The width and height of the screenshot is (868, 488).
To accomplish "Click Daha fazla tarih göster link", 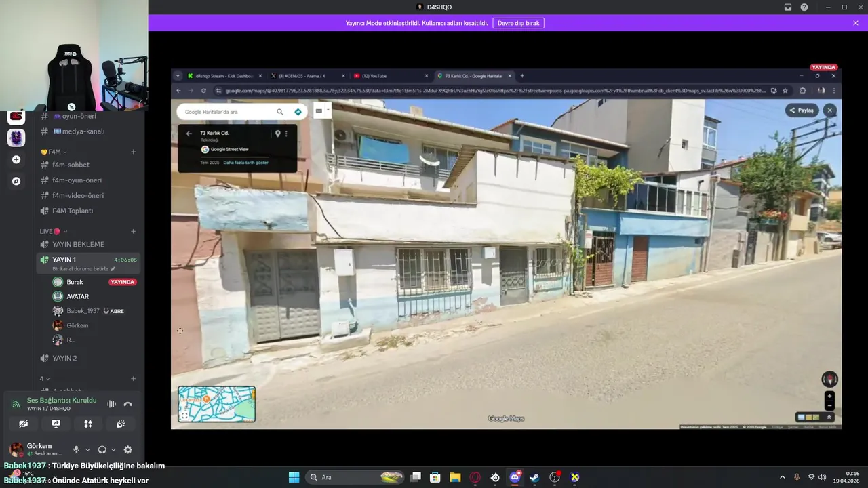I will [245, 163].
